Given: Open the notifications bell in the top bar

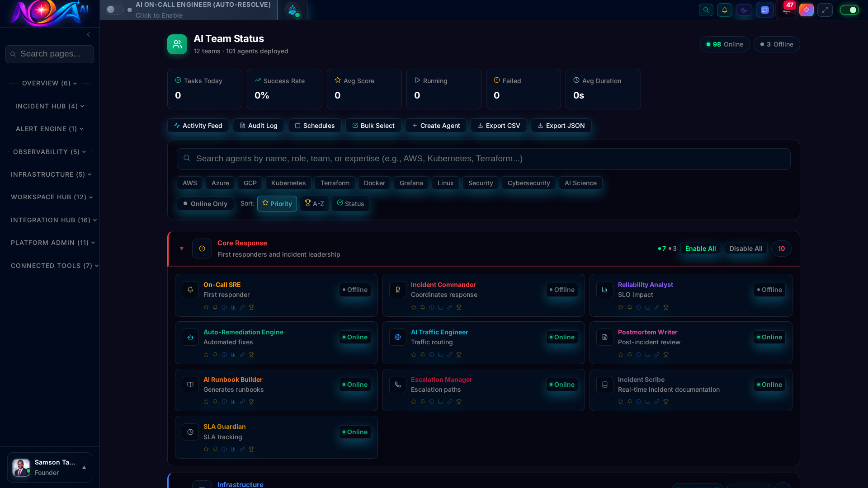Looking at the screenshot, I should pyautogui.click(x=725, y=9).
